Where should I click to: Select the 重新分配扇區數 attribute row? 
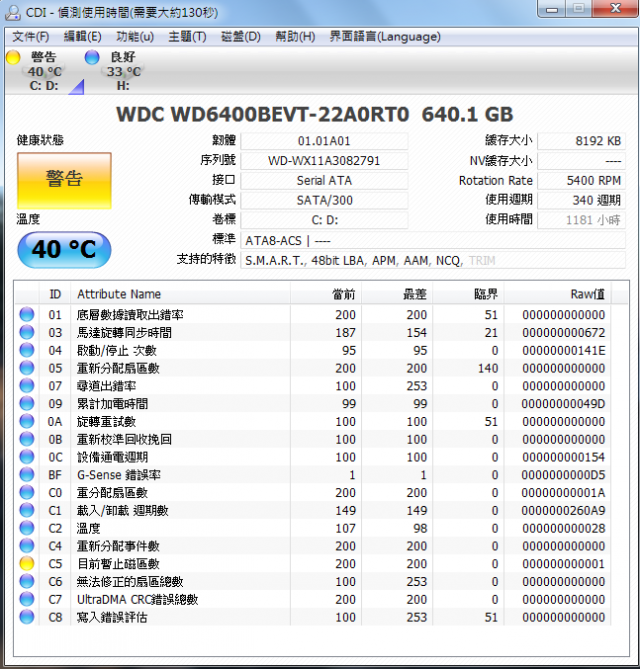[x=313, y=368]
